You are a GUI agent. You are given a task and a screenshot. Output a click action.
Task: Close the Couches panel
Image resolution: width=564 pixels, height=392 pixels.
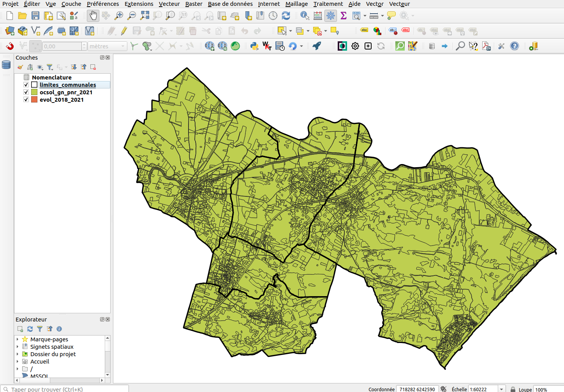click(108, 57)
